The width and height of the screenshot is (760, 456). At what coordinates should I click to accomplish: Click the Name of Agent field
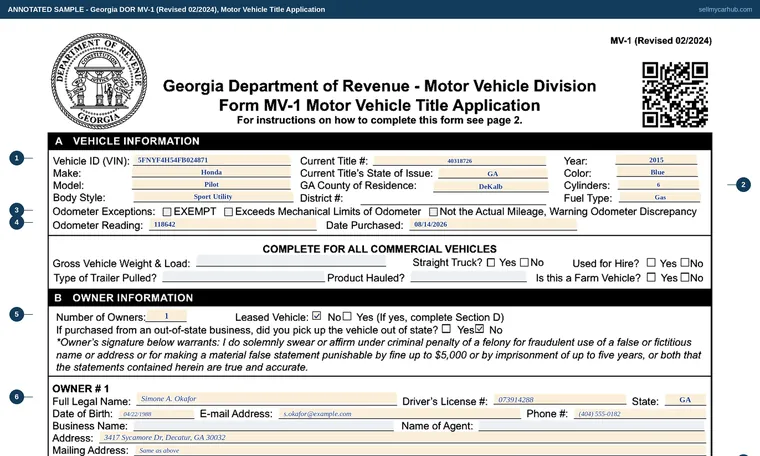click(591, 426)
